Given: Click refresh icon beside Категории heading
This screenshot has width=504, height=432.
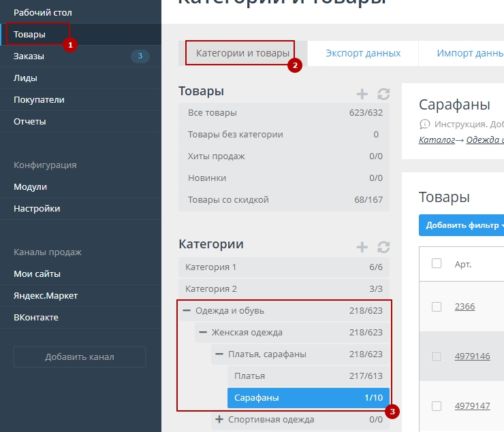Looking at the screenshot, I should click(x=383, y=247).
